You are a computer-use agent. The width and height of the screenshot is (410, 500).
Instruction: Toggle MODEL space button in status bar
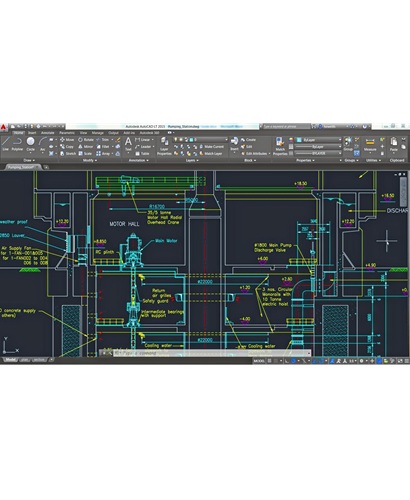coord(259,361)
